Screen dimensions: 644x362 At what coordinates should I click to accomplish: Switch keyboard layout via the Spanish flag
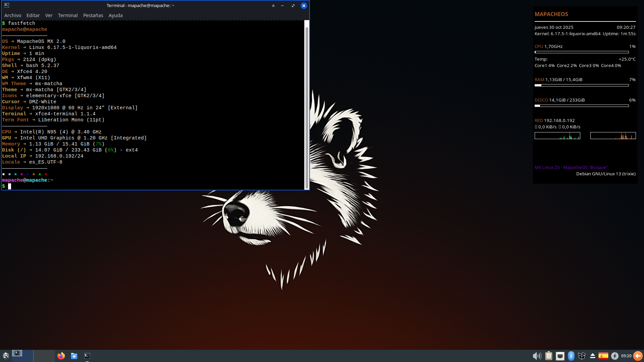point(604,356)
